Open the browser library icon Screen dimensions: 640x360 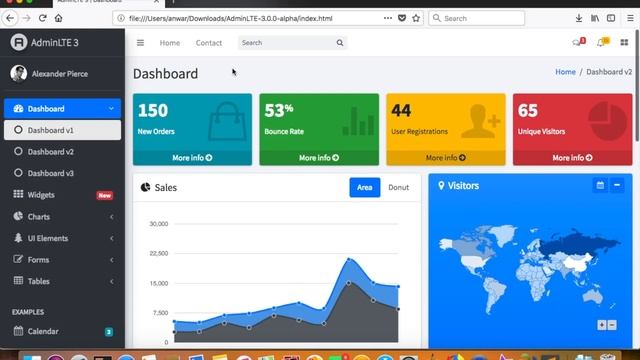click(x=595, y=18)
